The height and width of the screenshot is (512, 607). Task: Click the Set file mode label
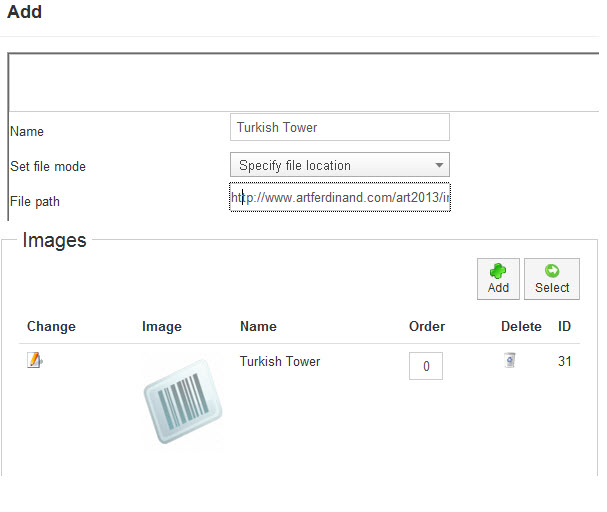click(48, 166)
